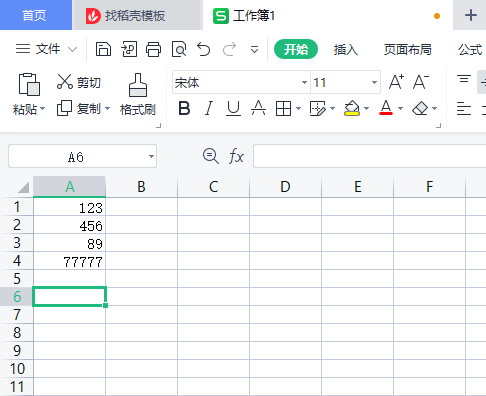The width and height of the screenshot is (486, 396).
Task: Switch to the 公式 ribbon tab
Action: point(470,50)
